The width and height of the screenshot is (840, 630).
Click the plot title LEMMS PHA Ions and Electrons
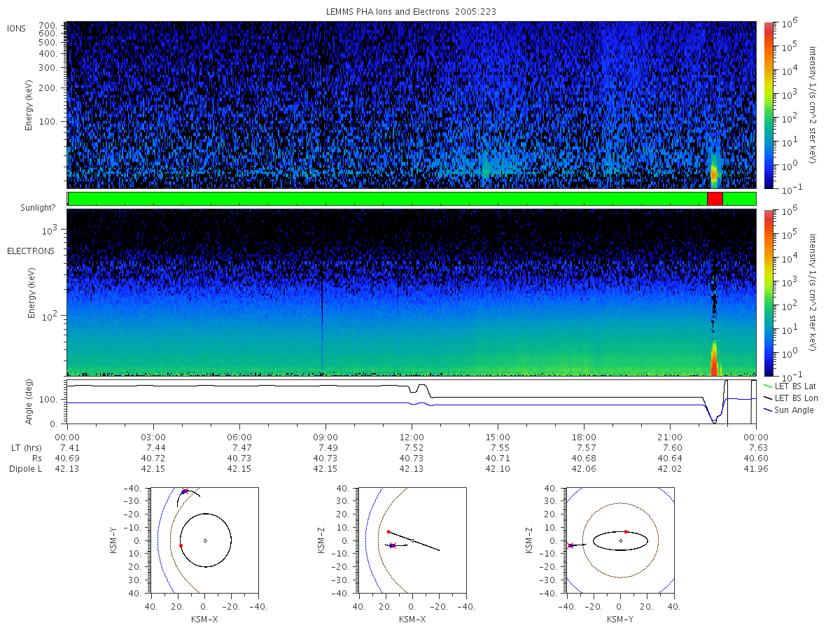coord(412,12)
